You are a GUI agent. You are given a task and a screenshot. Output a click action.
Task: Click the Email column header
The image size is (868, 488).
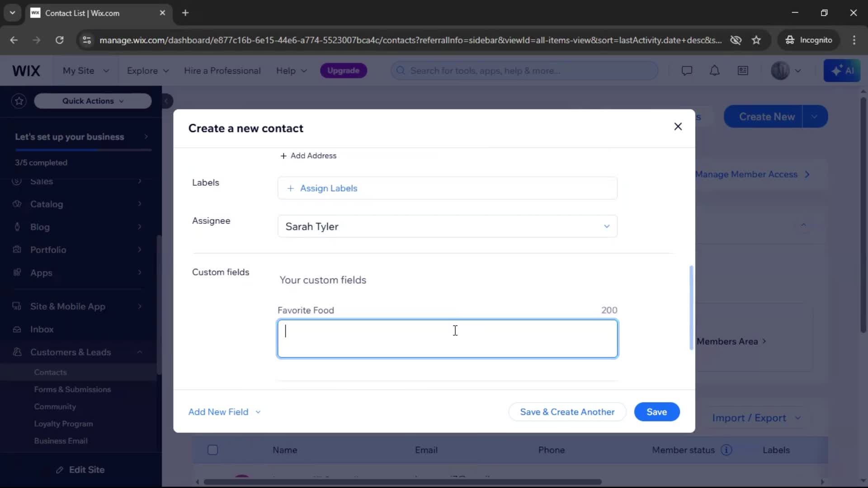click(426, 450)
